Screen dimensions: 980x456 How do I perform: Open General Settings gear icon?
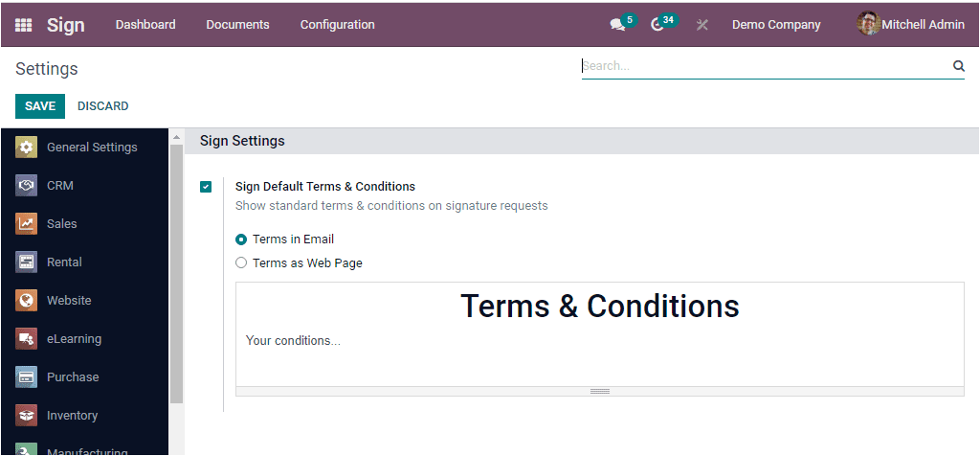click(26, 148)
